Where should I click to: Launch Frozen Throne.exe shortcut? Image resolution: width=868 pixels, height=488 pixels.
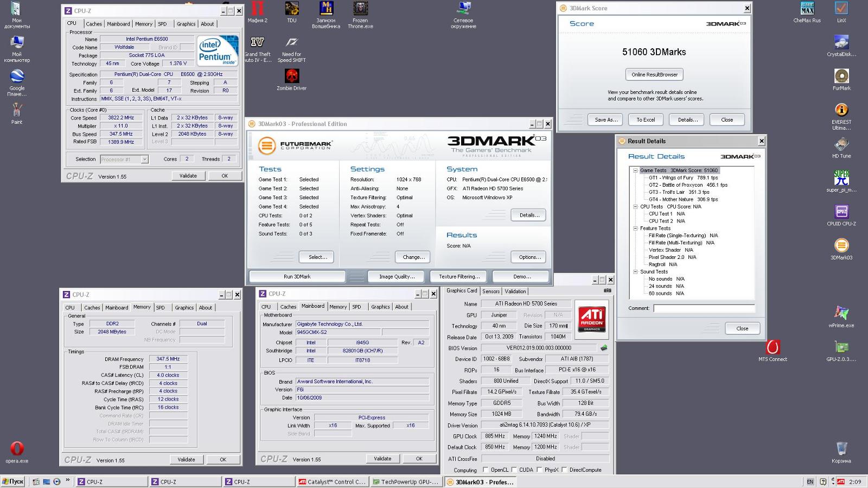pyautogui.click(x=360, y=15)
